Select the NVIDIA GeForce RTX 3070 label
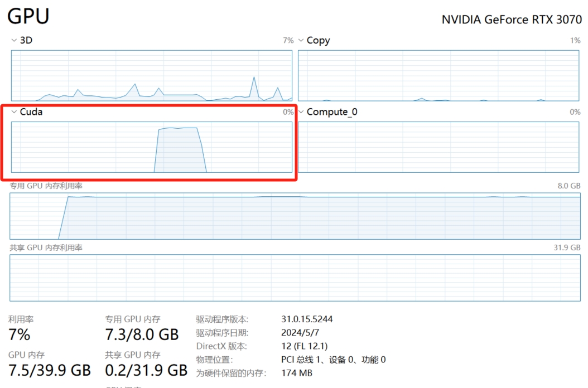 tap(511, 20)
